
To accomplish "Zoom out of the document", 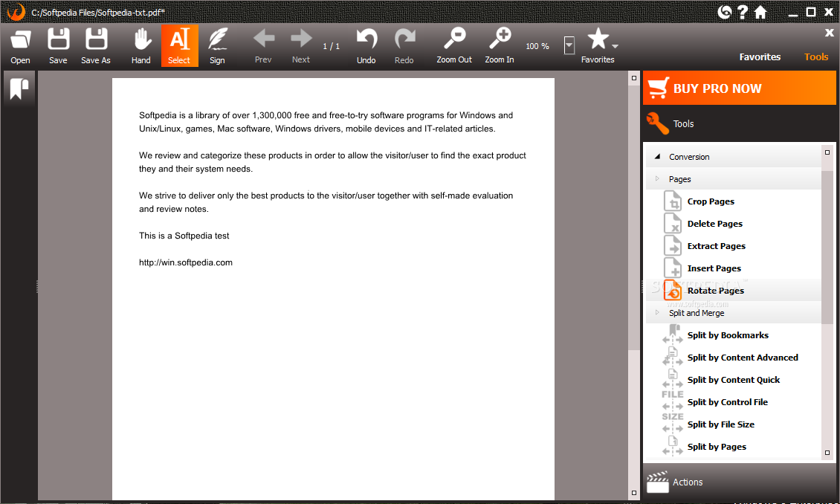I will point(454,46).
